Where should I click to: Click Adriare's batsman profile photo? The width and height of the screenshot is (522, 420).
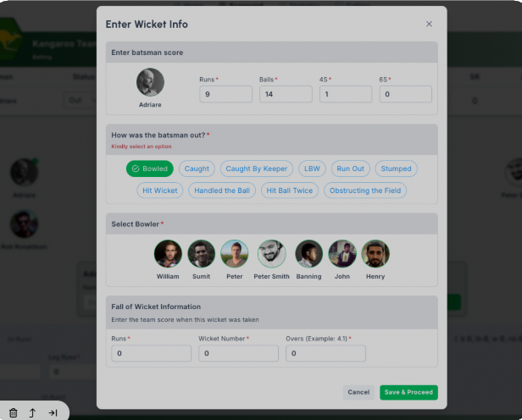pyautogui.click(x=150, y=82)
